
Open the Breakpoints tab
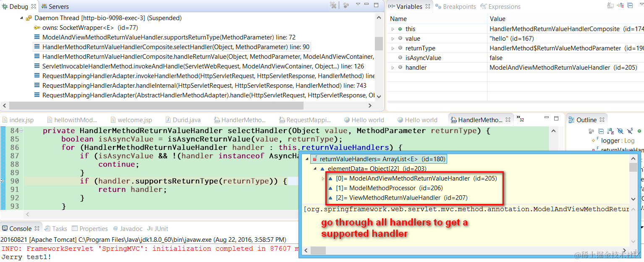pos(456,6)
